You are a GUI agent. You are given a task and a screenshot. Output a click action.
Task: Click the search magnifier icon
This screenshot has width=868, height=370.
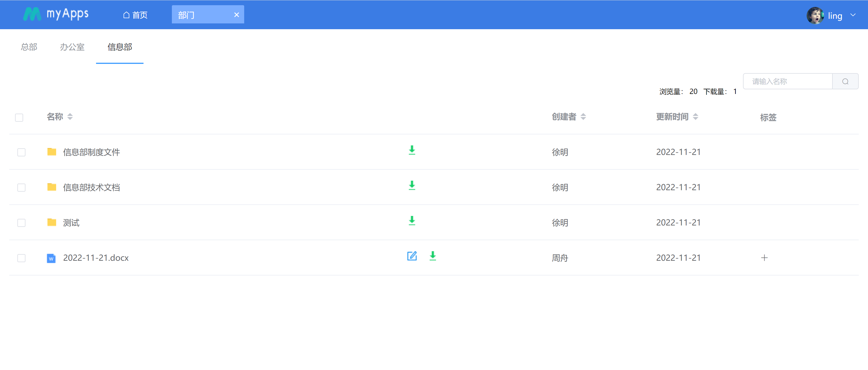click(845, 82)
